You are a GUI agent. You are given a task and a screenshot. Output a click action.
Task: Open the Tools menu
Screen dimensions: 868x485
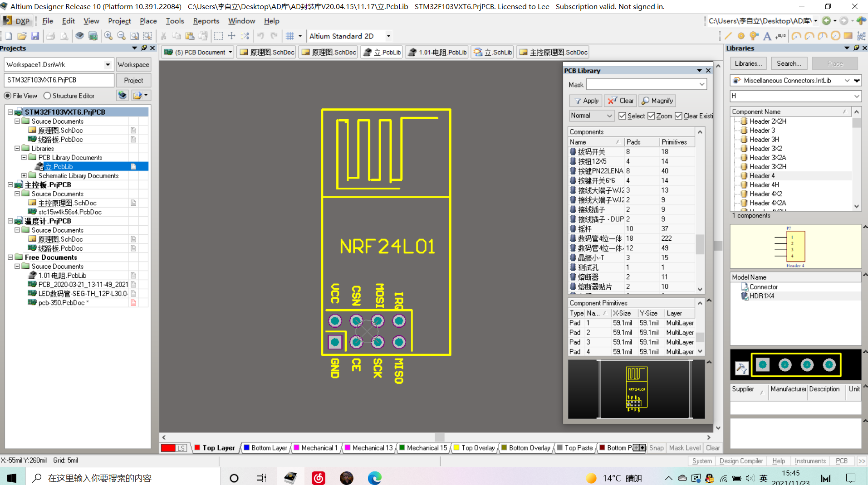coord(175,21)
